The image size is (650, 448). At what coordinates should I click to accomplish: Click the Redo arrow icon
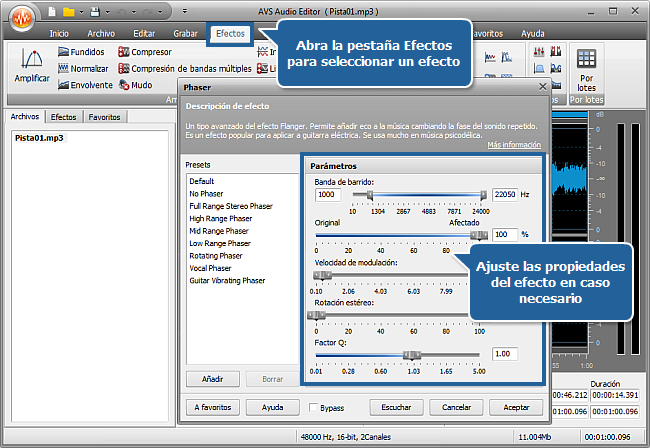(x=147, y=12)
